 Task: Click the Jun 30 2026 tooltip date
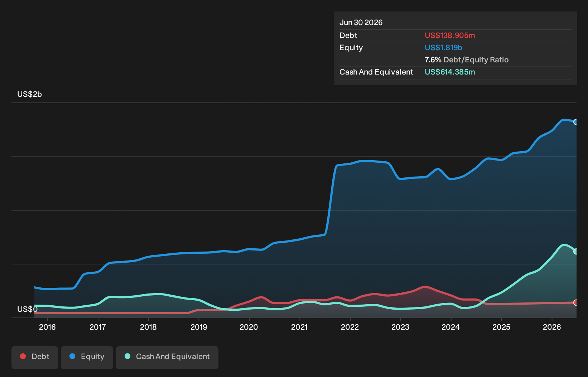361,23
